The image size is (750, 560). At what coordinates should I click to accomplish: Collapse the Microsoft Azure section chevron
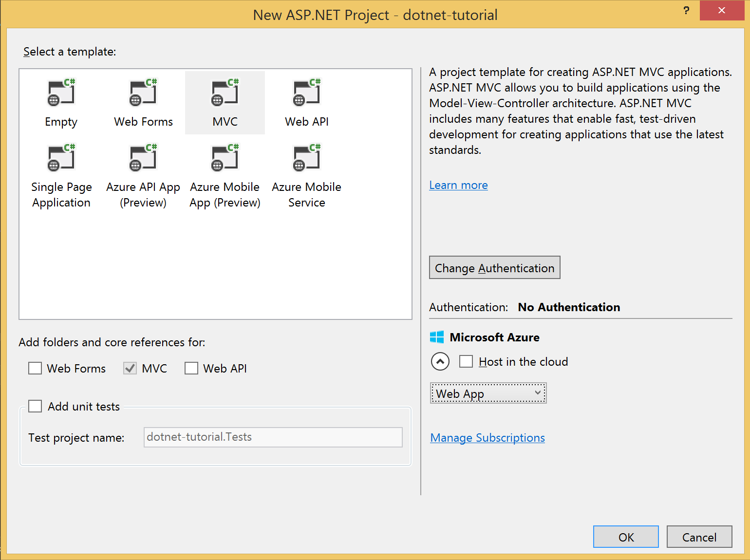coord(440,361)
